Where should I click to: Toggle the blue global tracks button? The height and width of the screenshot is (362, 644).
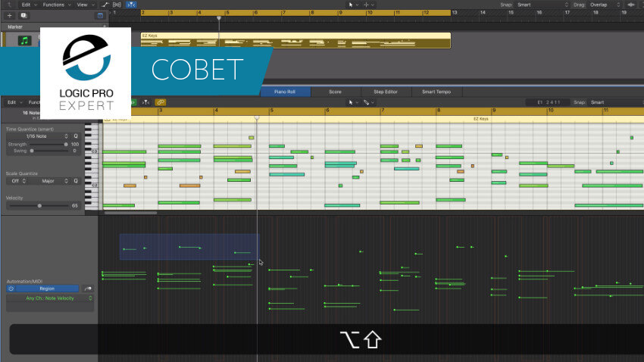100,16
